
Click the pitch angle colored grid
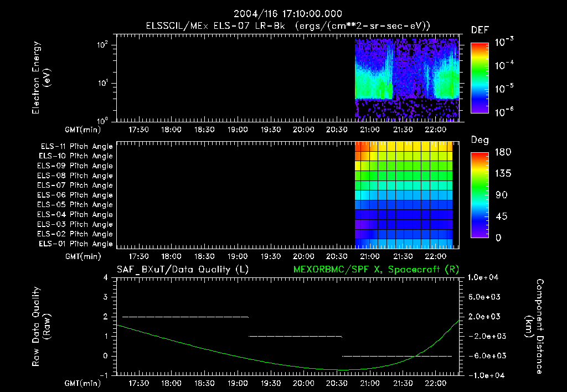404,195
